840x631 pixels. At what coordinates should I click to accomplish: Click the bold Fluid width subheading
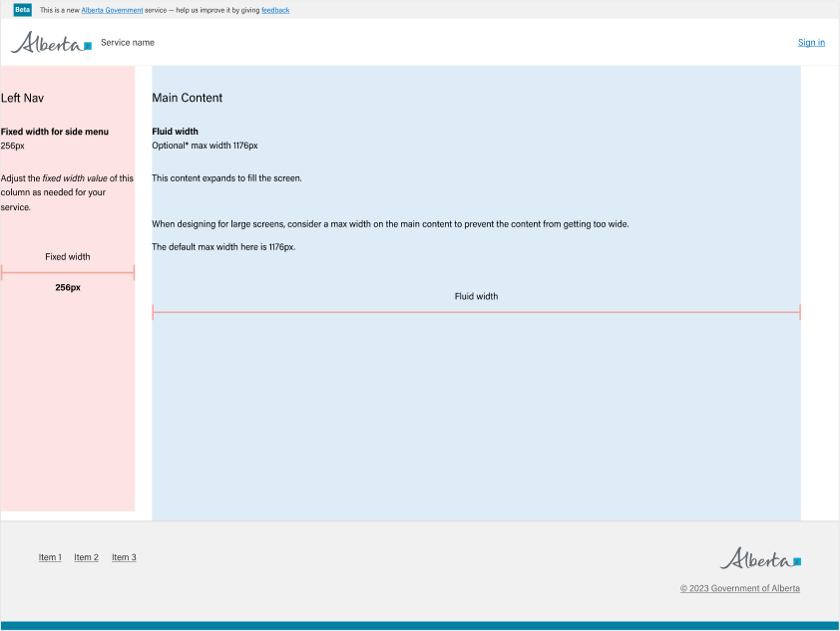tap(175, 132)
